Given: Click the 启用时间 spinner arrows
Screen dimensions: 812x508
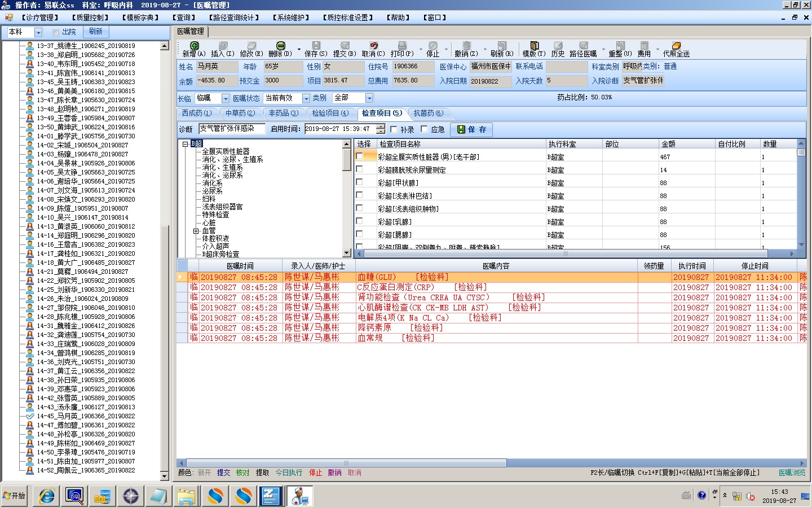Looking at the screenshot, I should click(381, 129).
